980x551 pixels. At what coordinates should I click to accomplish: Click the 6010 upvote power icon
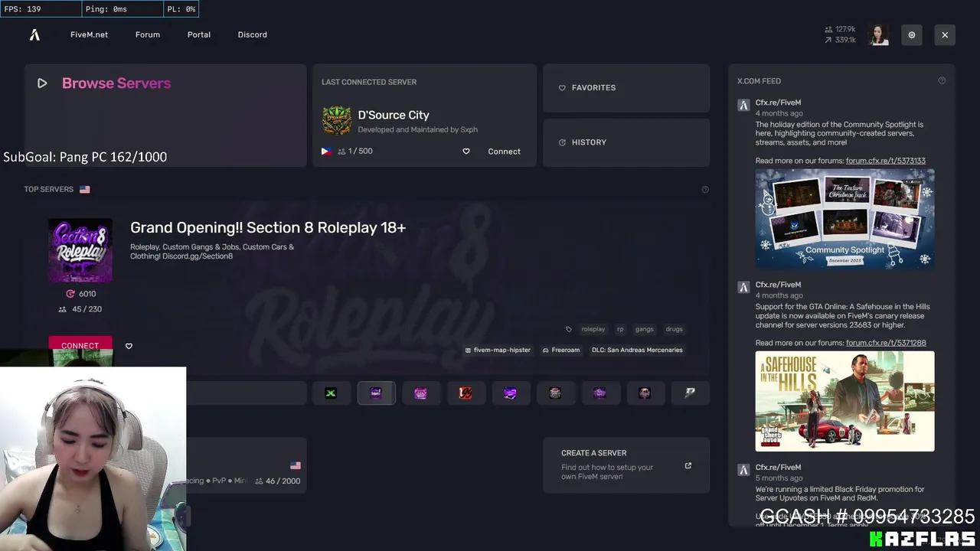(70, 294)
